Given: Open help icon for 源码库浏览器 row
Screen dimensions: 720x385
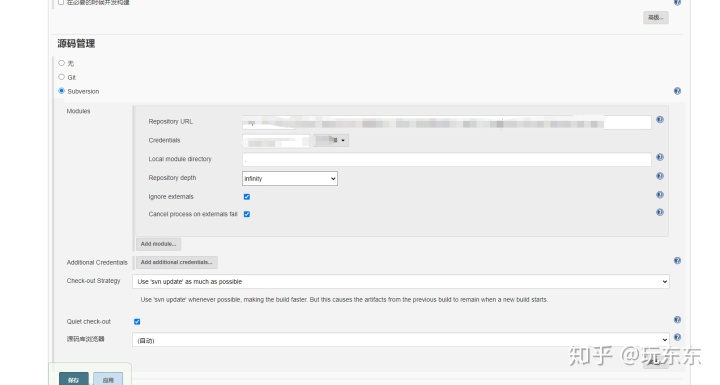Looking at the screenshot, I should (x=677, y=337).
